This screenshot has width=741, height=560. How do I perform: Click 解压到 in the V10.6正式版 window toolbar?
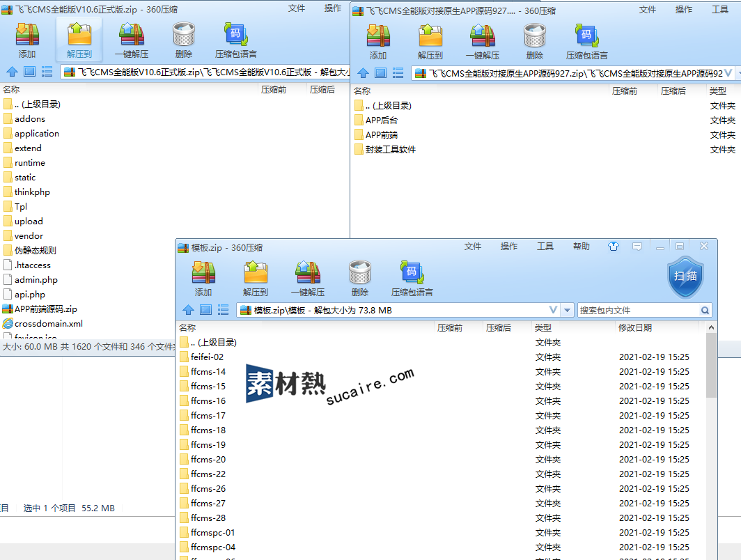click(x=79, y=40)
